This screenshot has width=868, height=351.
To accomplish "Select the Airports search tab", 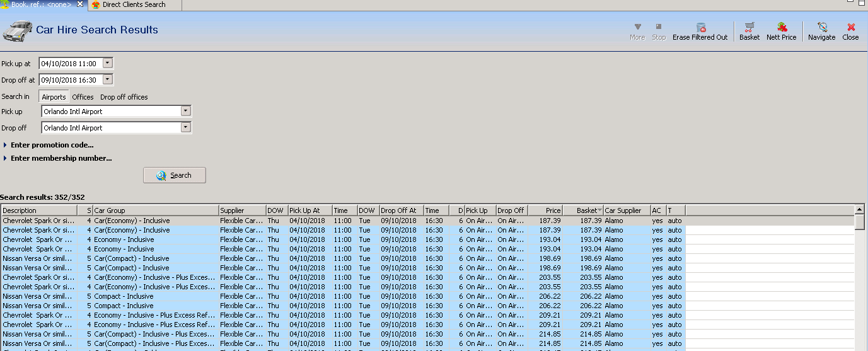I will pos(54,97).
